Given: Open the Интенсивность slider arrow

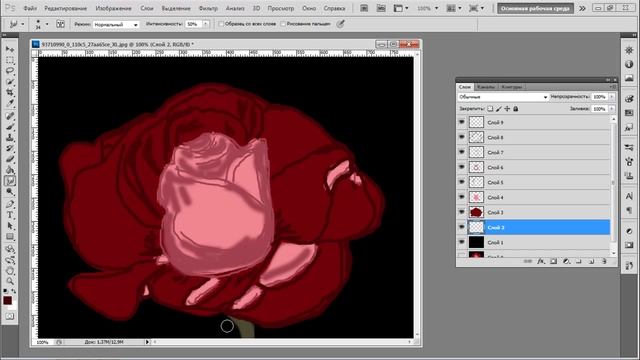Looking at the screenshot, I should pos(206,24).
